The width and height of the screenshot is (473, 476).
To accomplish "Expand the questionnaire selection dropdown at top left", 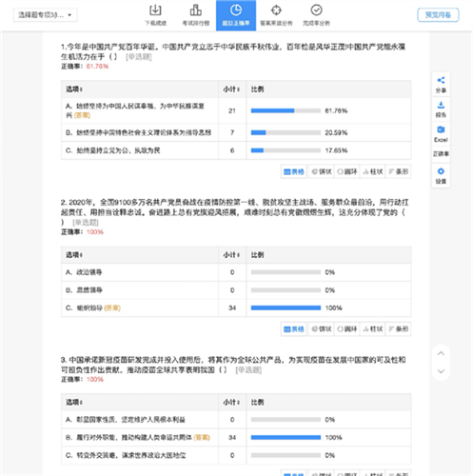I will tap(45, 15).
